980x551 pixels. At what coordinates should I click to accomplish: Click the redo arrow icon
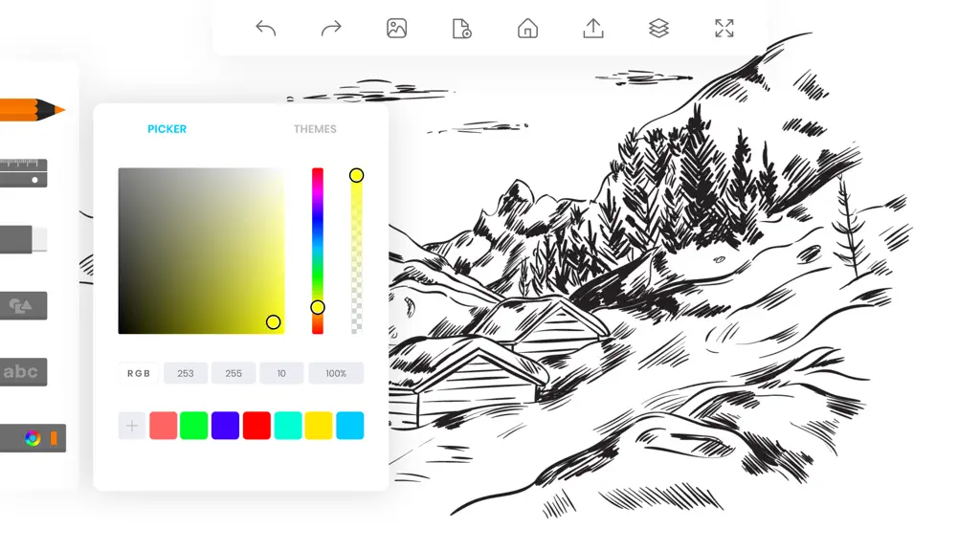coord(331,28)
